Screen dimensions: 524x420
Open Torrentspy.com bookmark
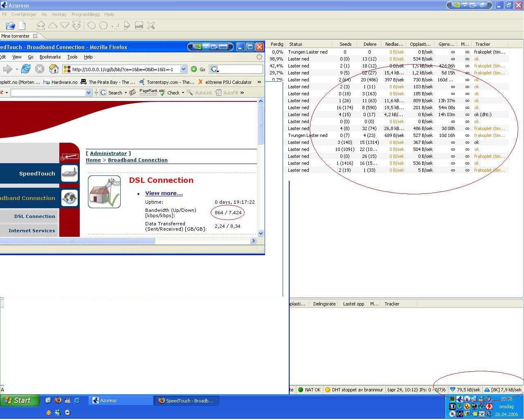point(166,82)
